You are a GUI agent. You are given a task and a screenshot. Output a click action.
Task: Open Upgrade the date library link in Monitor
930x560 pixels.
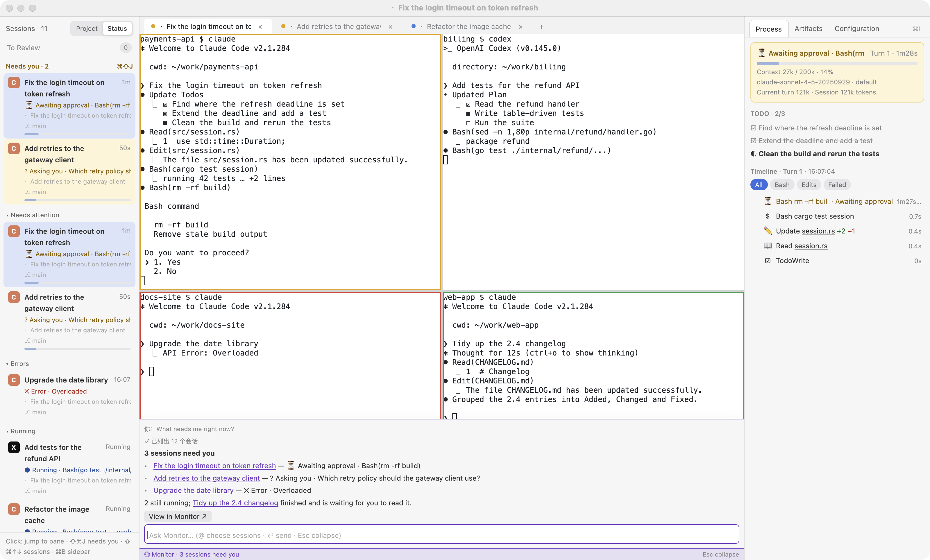coord(193,491)
